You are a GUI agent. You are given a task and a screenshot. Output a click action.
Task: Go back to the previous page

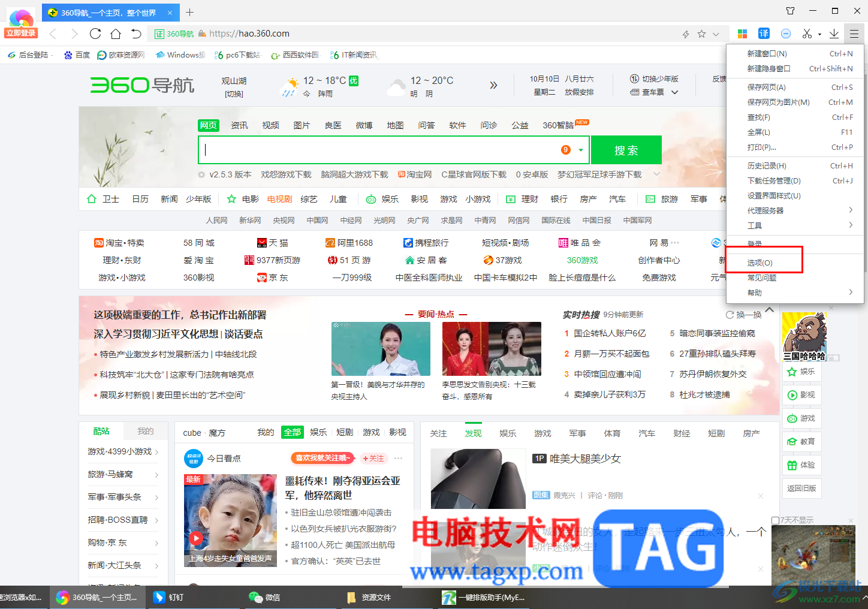pyautogui.click(x=53, y=34)
